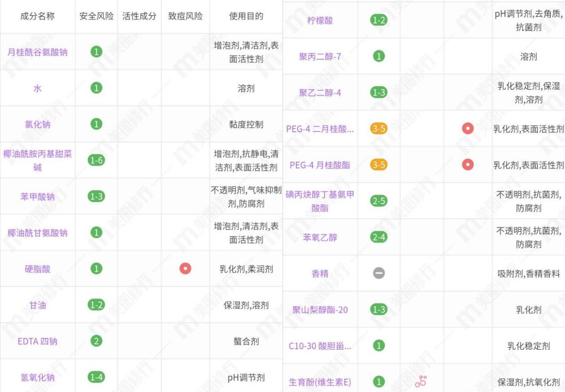Open ingredient link 苯氧乙醇

[320, 237]
